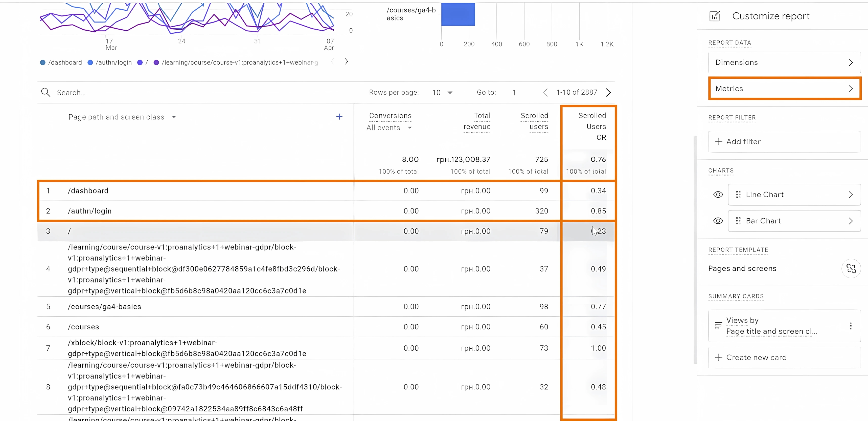Click Scrolled Users CR value 0.85
The image size is (868, 421).
[598, 211]
